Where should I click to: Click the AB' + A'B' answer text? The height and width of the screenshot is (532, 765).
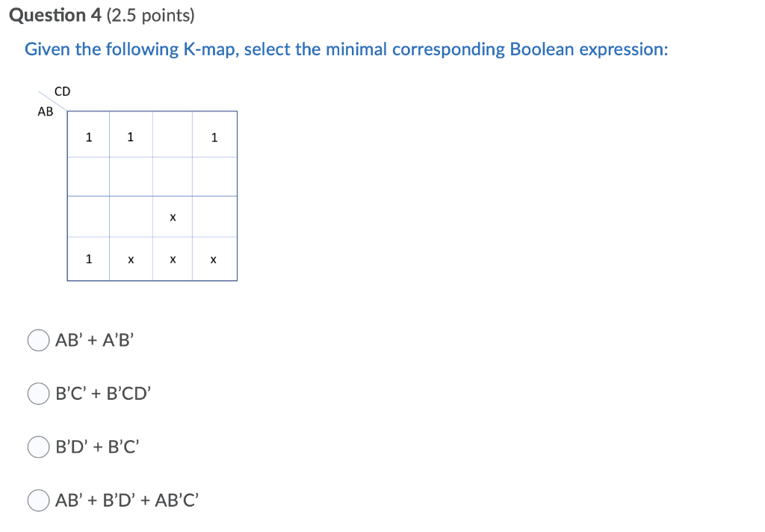tap(94, 340)
